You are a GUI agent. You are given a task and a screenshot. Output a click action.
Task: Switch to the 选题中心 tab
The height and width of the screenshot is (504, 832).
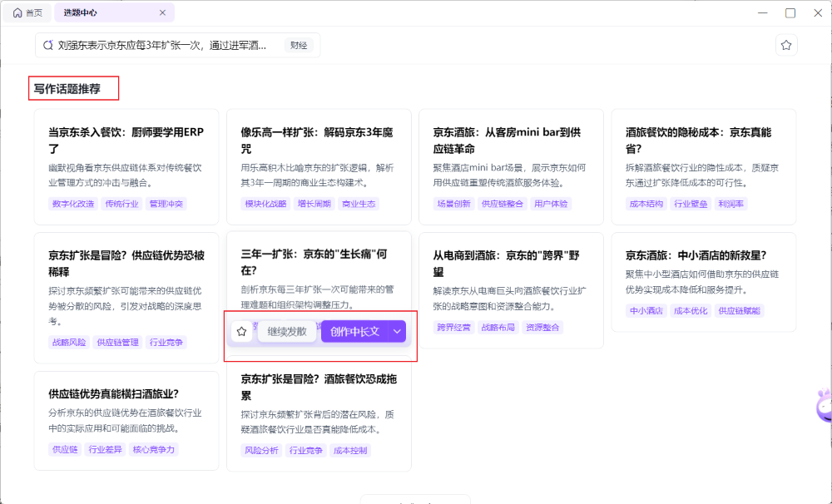click(x=80, y=12)
